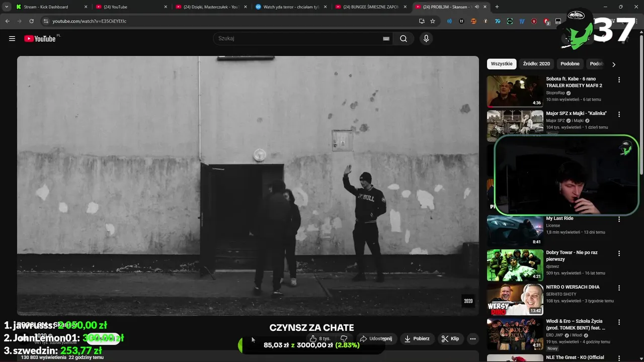Select the Wszystkie filter chip
This screenshot has height=362, width=644.
coord(502,64)
